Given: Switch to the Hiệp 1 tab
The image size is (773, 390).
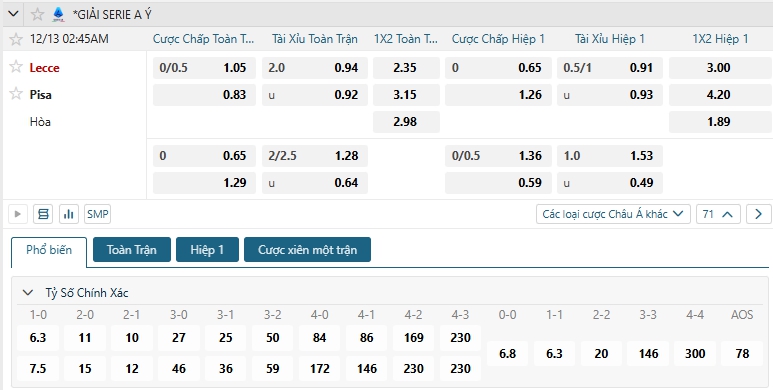Looking at the screenshot, I should [207, 249].
